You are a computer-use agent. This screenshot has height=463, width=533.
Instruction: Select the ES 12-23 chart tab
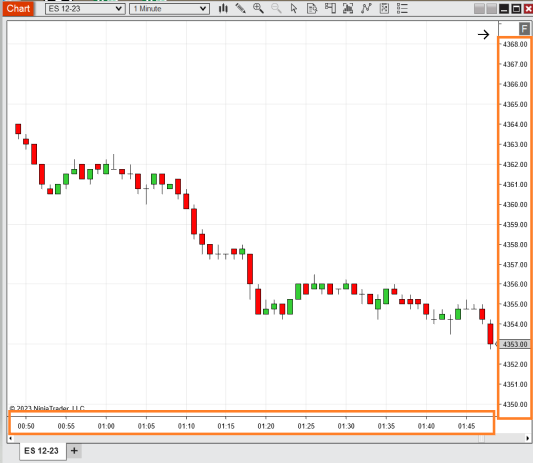pos(42,451)
